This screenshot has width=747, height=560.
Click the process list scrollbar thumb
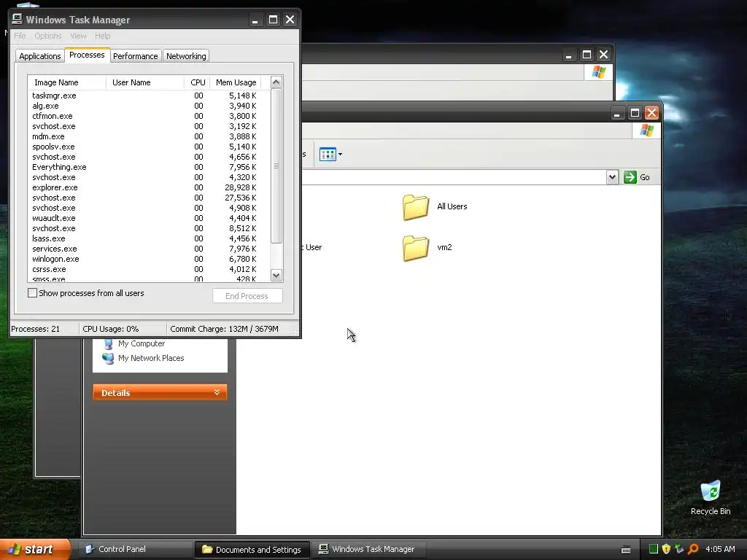click(276, 166)
